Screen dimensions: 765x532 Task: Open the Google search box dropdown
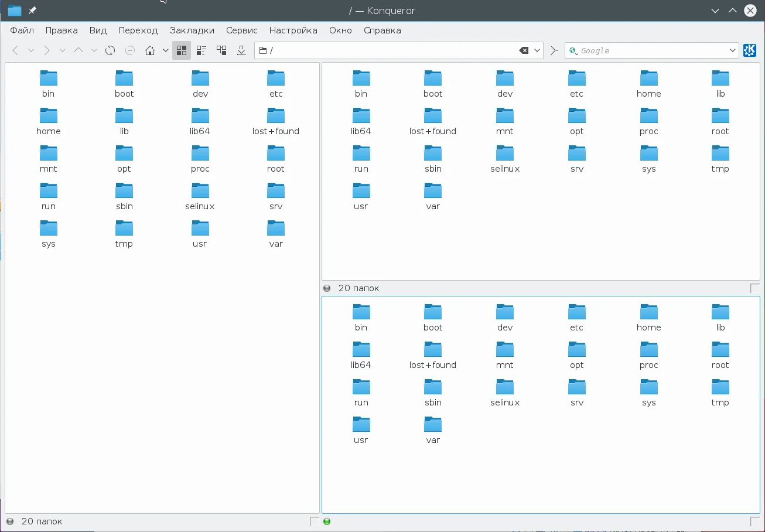(732, 50)
